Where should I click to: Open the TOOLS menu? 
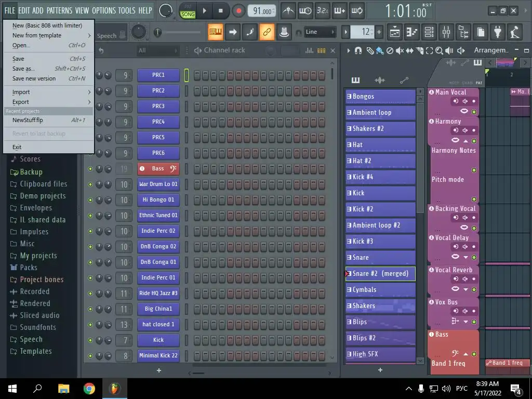point(127,10)
